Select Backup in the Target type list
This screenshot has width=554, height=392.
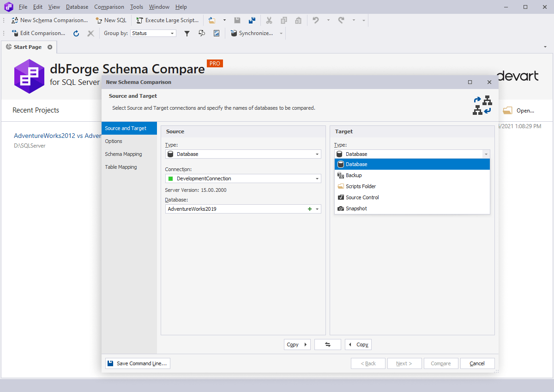tap(412, 175)
